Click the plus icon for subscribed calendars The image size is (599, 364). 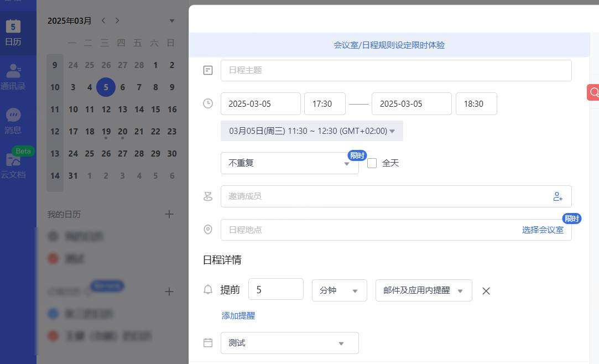(x=169, y=292)
